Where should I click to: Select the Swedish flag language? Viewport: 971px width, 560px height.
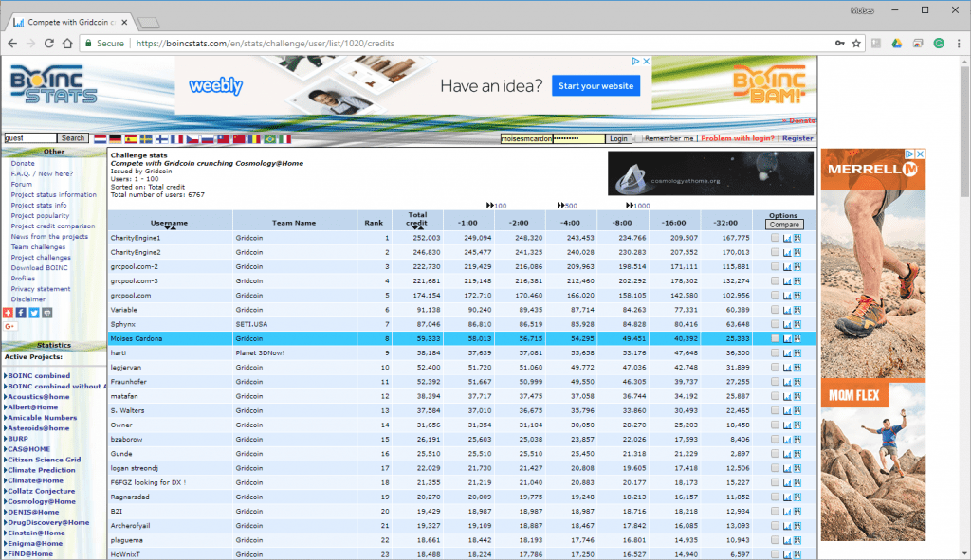point(146,139)
